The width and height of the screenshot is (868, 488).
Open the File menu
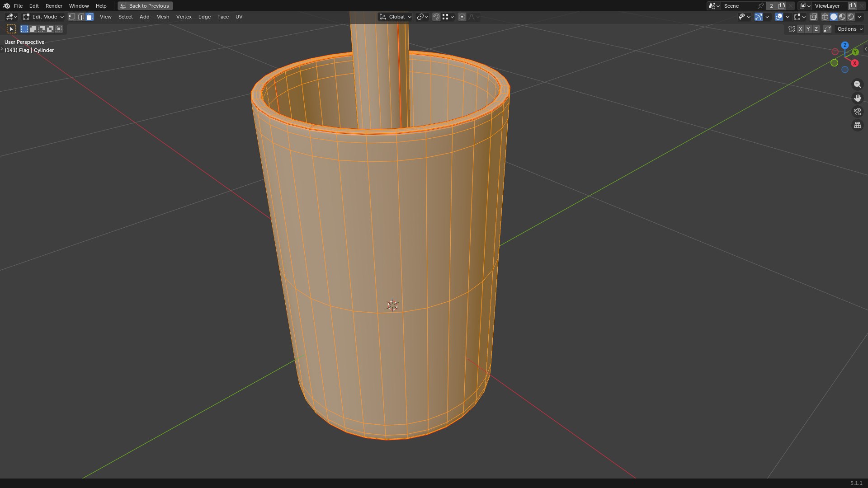pos(18,6)
